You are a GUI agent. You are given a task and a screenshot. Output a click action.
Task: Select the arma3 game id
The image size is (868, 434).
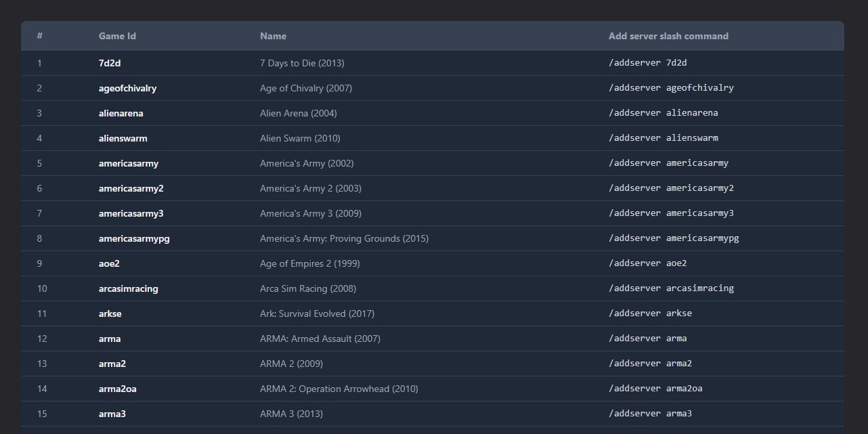coord(112,414)
